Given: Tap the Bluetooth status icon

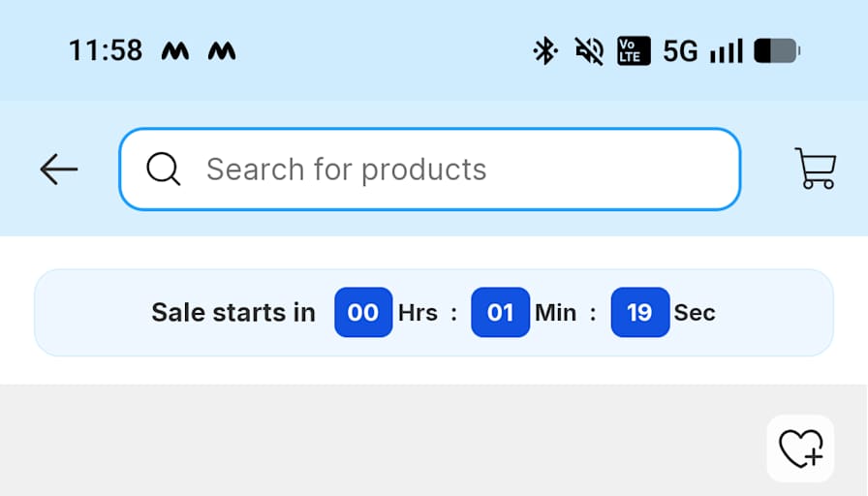Looking at the screenshot, I should 545,51.
